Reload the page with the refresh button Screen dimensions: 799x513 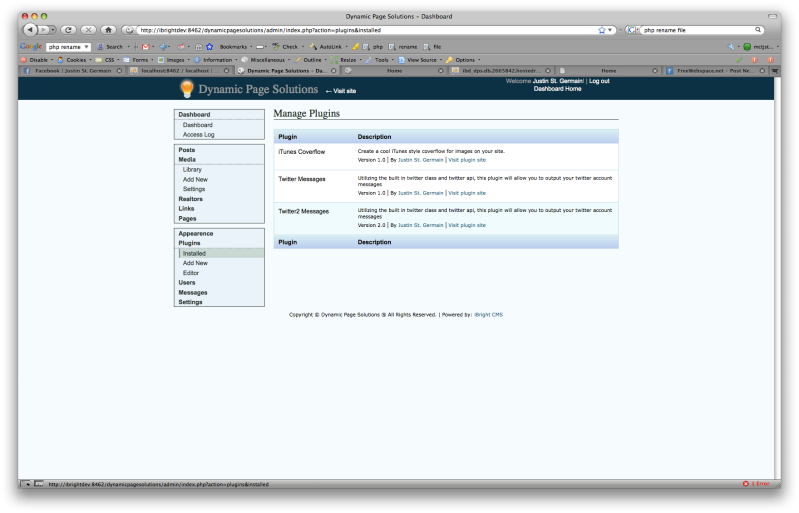(x=69, y=30)
